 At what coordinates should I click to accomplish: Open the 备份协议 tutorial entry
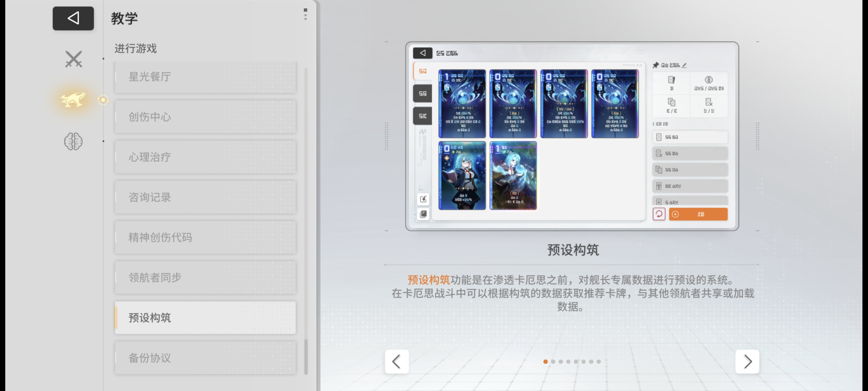(205, 357)
